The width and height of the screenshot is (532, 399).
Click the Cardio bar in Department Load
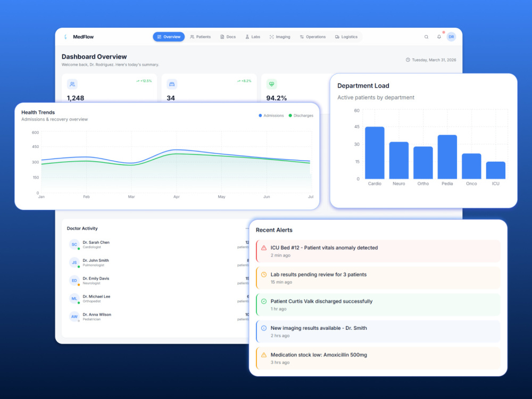click(375, 153)
